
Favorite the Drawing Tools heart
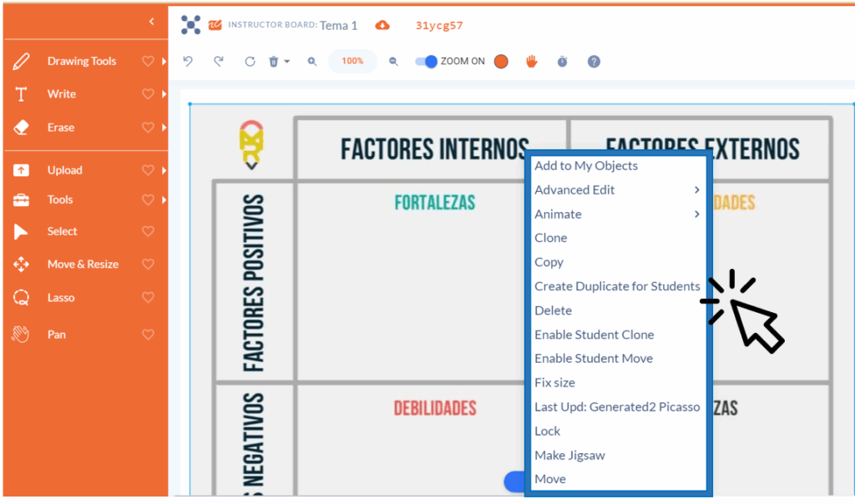pos(148,61)
